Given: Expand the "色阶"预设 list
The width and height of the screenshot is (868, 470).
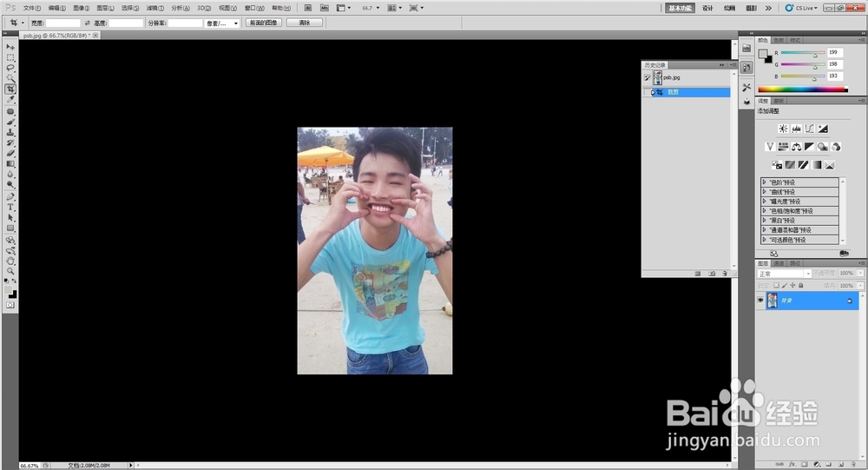Looking at the screenshot, I should [765, 182].
